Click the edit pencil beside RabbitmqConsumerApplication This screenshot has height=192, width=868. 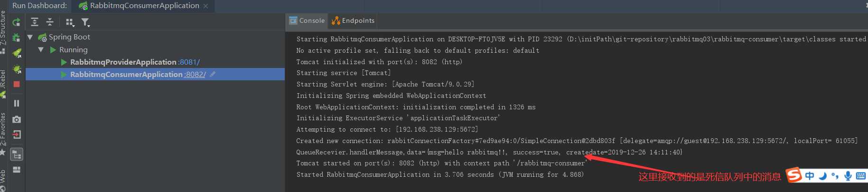(213, 74)
